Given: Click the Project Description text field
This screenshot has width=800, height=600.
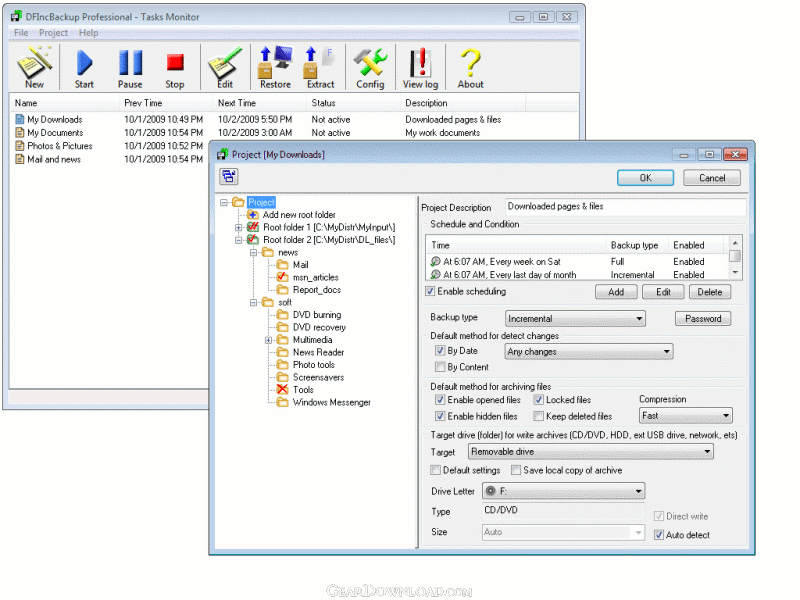Looking at the screenshot, I should [625, 207].
